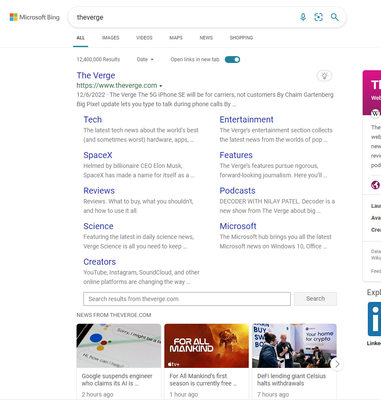This screenshot has width=381, height=400.
Task: Click headline For All Mankind's first season
Action: click(203, 380)
